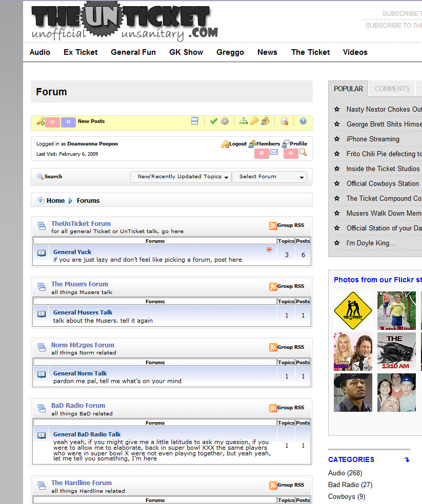Click the Logout link
This screenshot has width=422, height=504.
[x=238, y=144]
